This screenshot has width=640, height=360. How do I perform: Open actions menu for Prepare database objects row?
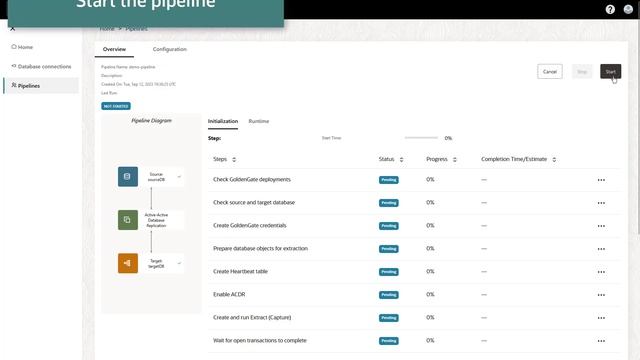(x=601, y=249)
